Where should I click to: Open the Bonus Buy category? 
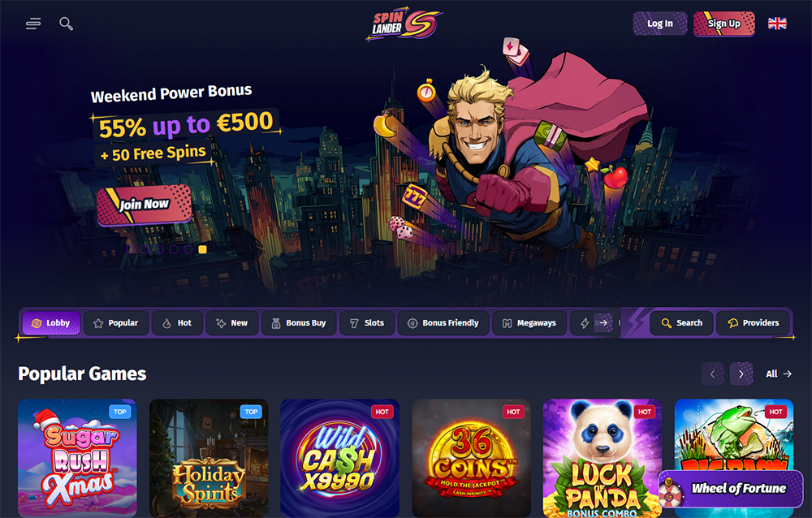(x=299, y=322)
